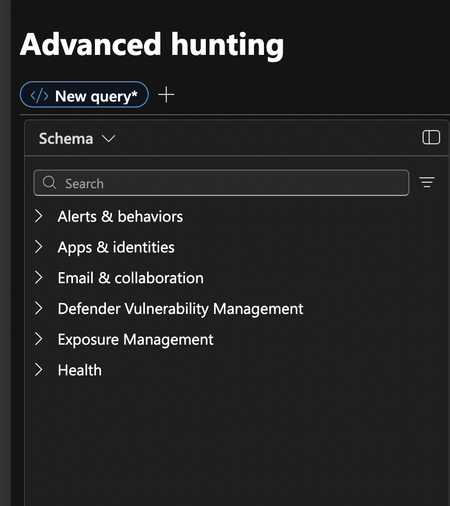The width and height of the screenshot is (450, 506).
Task: Select Exposure Management schema category
Action: (x=135, y=340)
